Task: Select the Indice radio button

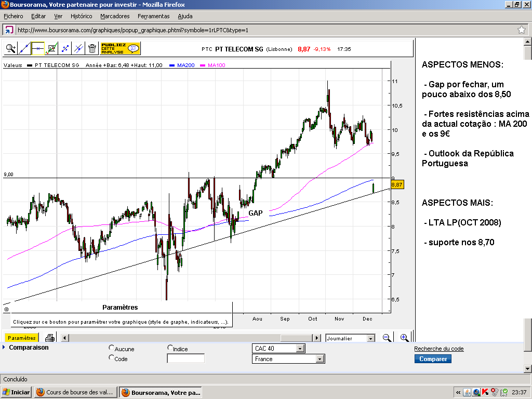Action: pyautogui.click(x=170, y=348)
